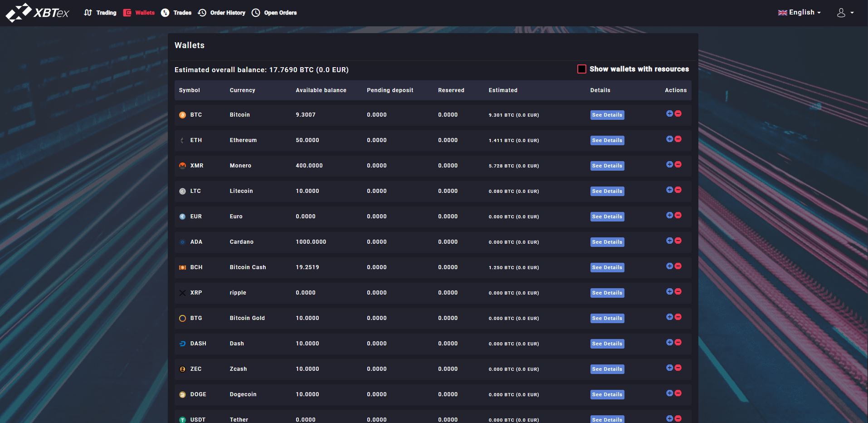
Task: Open the Wallets tab
Action: [139, 13]
